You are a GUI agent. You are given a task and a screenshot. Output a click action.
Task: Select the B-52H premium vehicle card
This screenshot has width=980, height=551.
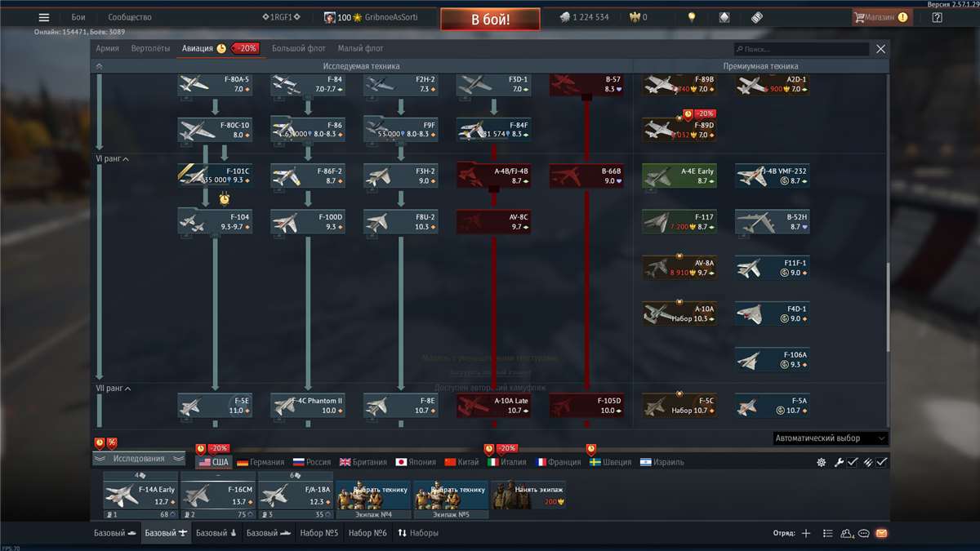point(772,222)
